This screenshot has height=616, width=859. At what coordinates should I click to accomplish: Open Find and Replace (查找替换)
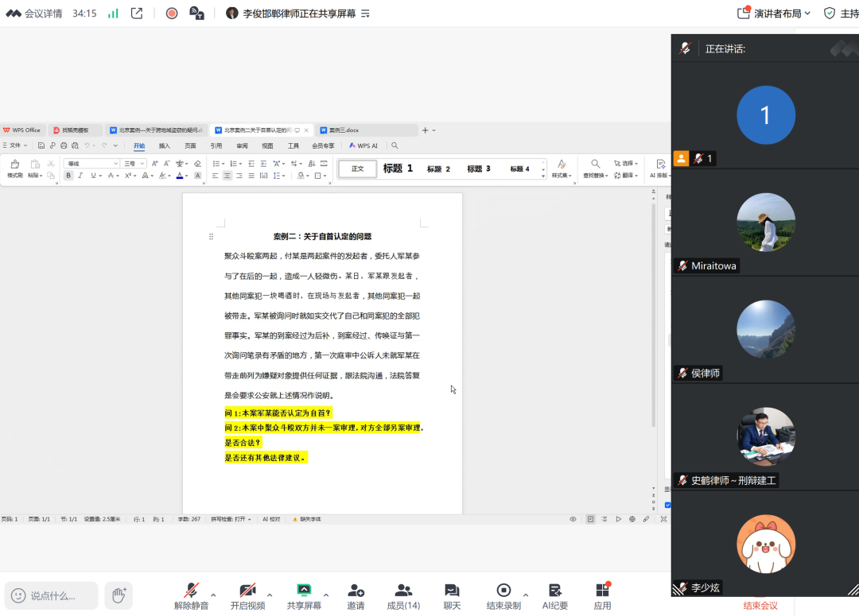click(x=595, y=169)
